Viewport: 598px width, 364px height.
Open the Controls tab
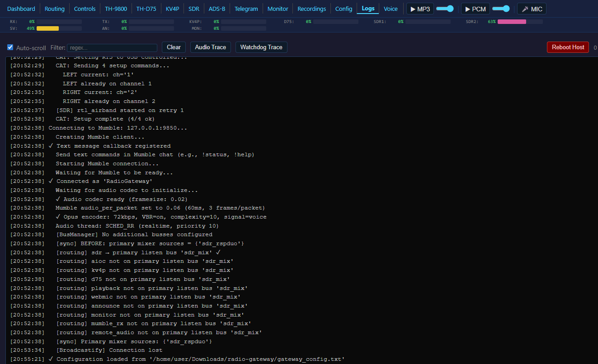pyautogui.click(x=85, y=9)
